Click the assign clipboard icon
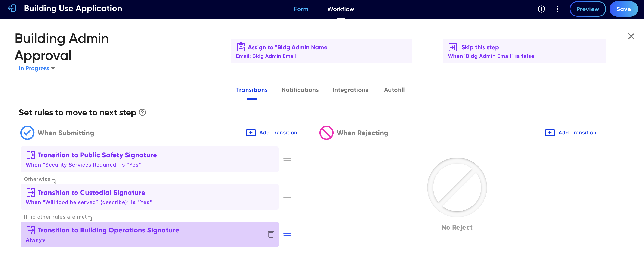644x263 pixels. [x=241, y=47]
